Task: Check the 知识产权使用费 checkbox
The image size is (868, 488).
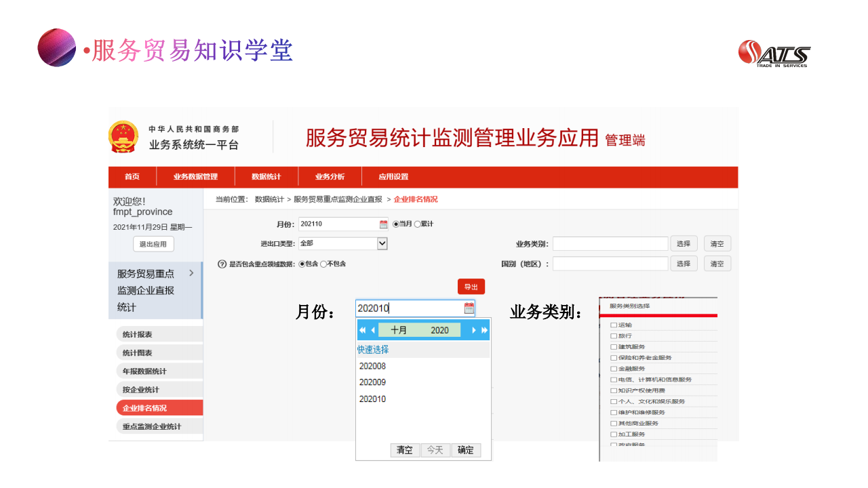Action: point(614,390)
